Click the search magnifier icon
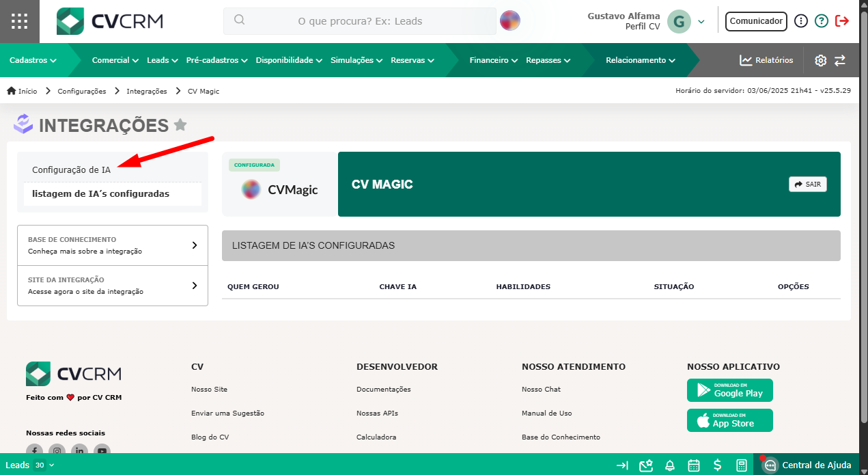The width and height of the screenshot is (868, 475). pyautogui.click(x=239, y=20)
